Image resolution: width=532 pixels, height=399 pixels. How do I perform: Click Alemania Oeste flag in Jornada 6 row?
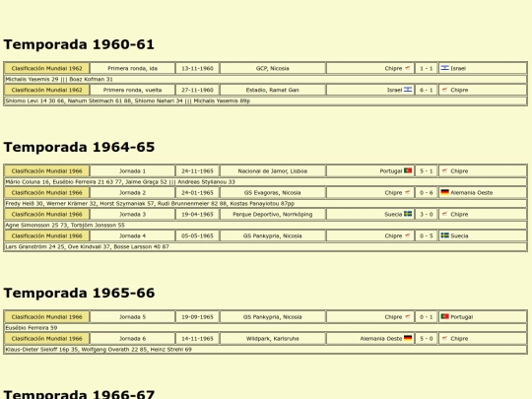tap(408, 338)
